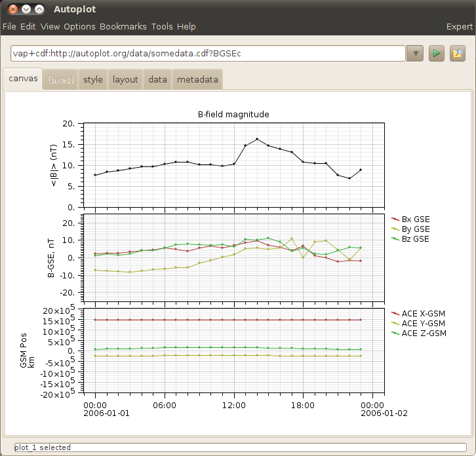Expand the data address dropdown arrow

(415, 53)
